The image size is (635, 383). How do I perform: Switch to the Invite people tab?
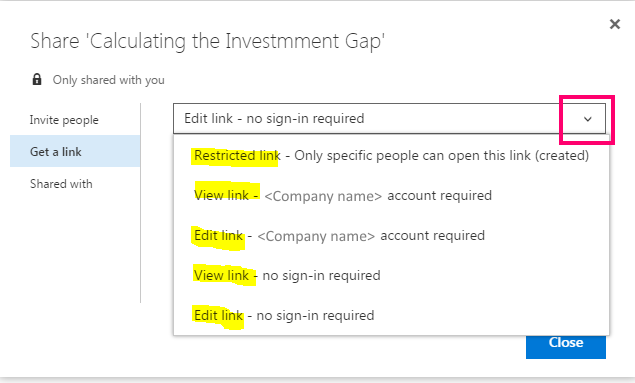pyautogui.click(x=64, y=120)
